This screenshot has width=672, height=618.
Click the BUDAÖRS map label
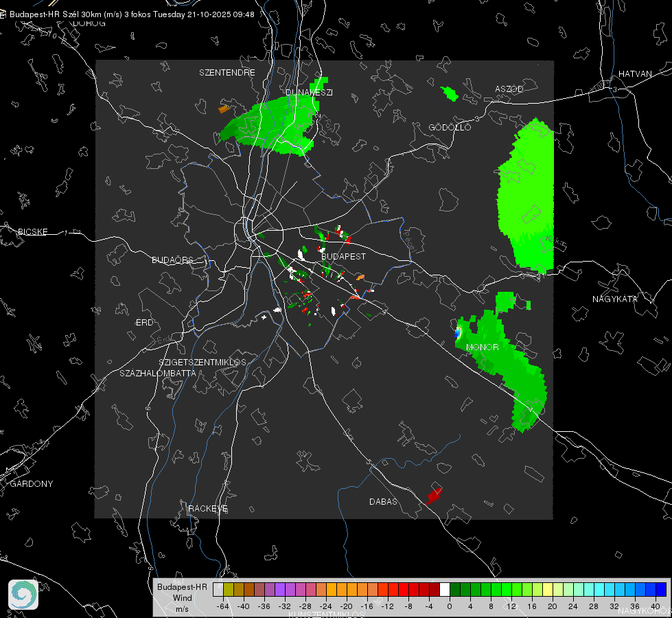tap(172, 260)
